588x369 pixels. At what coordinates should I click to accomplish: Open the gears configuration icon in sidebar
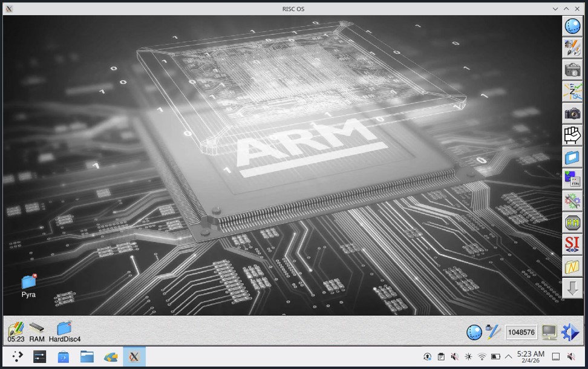pyautogui.click(x=572, y=200)
